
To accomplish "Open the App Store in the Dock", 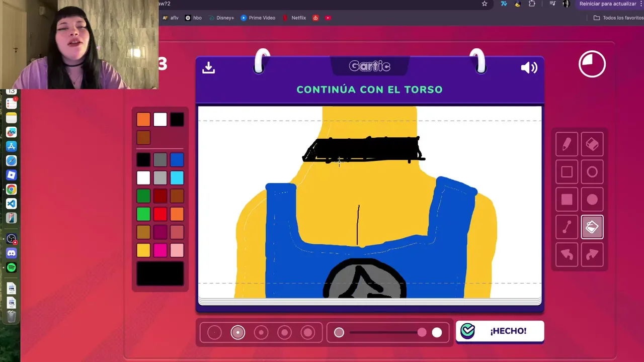I will click(11, 146).
